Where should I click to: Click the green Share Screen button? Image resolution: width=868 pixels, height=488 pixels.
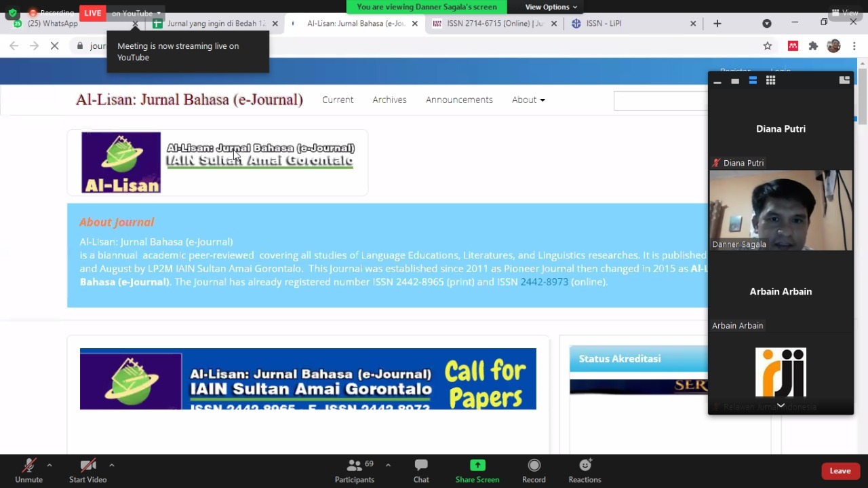coord(477,470)
